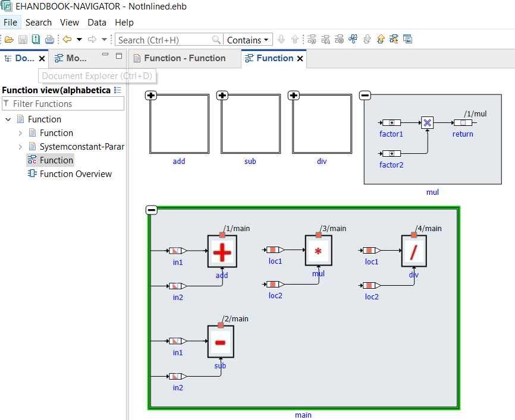Click the Search (Ctrl+H) field

pos(164,40)
